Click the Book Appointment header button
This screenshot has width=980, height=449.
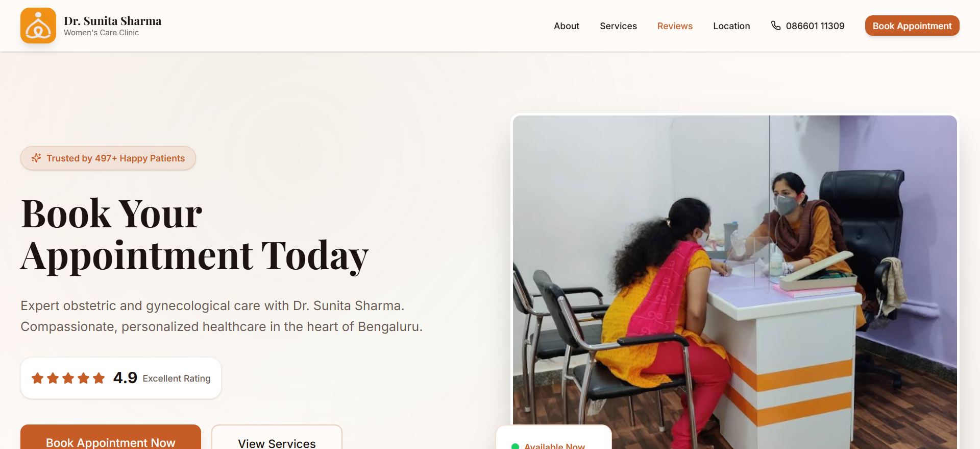[x=912, y=26]
